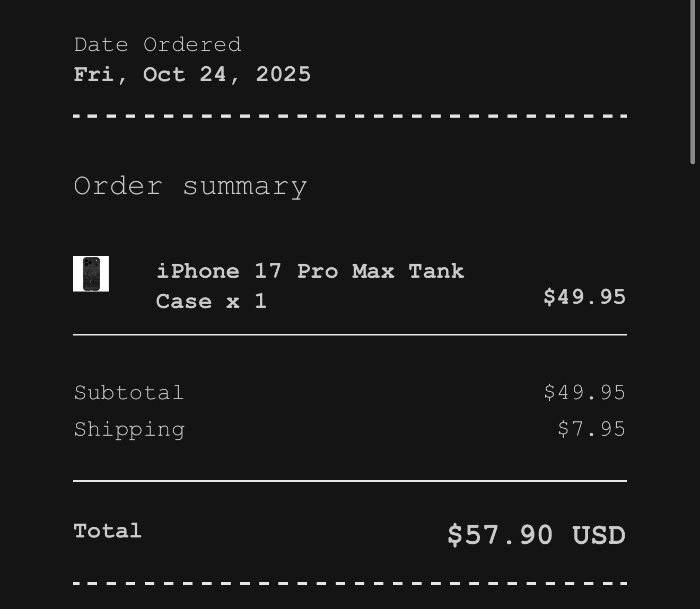Click the Subtotal amount $49.95

pos(584,393)
